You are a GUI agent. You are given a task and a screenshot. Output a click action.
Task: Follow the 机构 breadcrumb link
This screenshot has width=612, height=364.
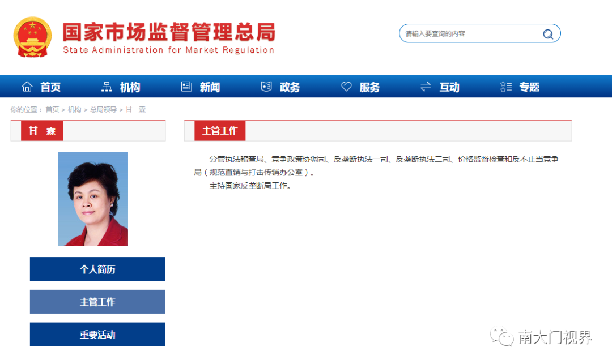[75, 109]
